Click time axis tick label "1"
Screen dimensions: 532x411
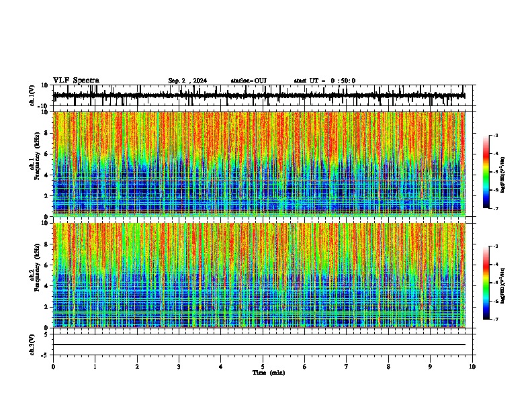coord(95,367)
